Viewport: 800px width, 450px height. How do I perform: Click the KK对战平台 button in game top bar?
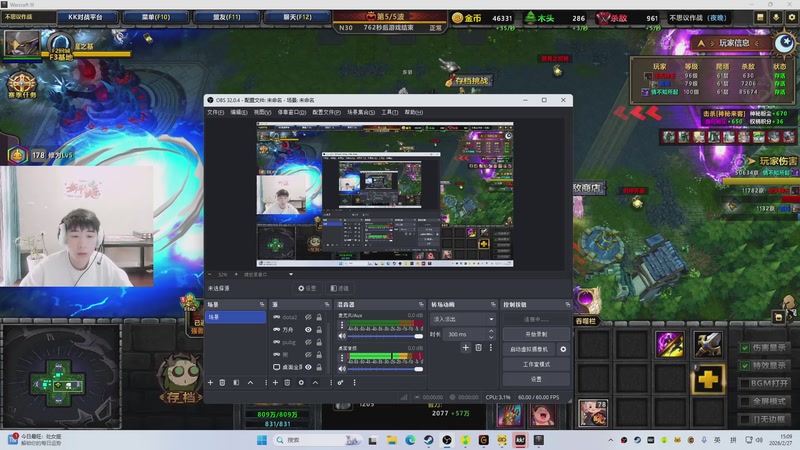pos(86,17)
